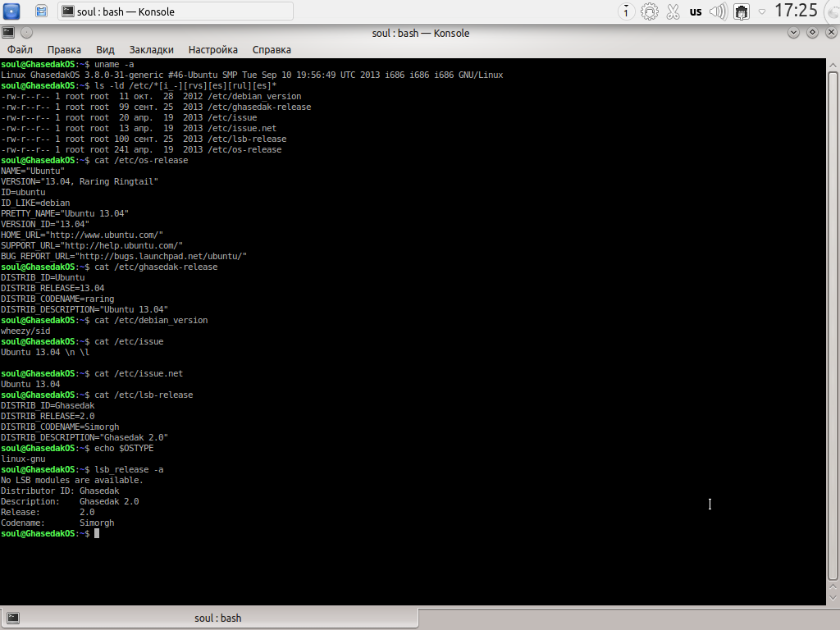Click the SUPPORT_URL help.ubuntu.com line
This screenshot has height=630, width=840.
92,246
